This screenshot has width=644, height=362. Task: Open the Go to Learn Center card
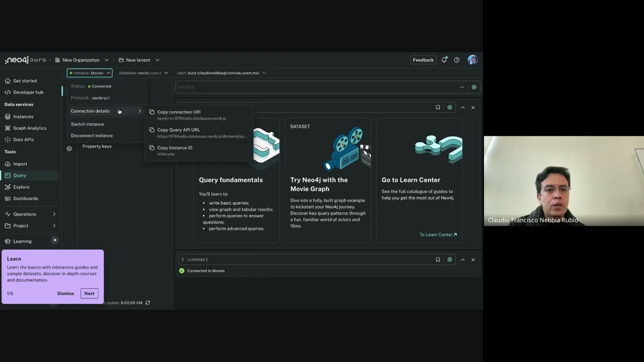click(x=419, y=180)
